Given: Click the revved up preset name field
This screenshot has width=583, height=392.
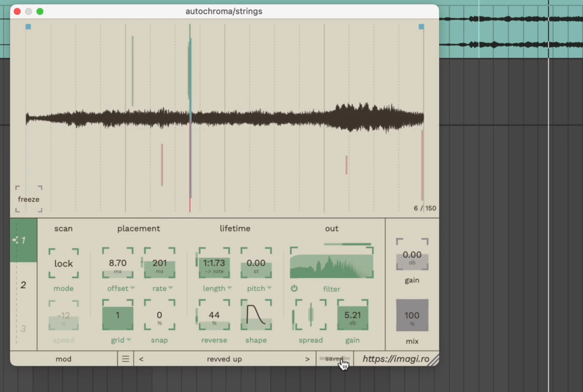Looking at the screenshot, I should 224,359.
